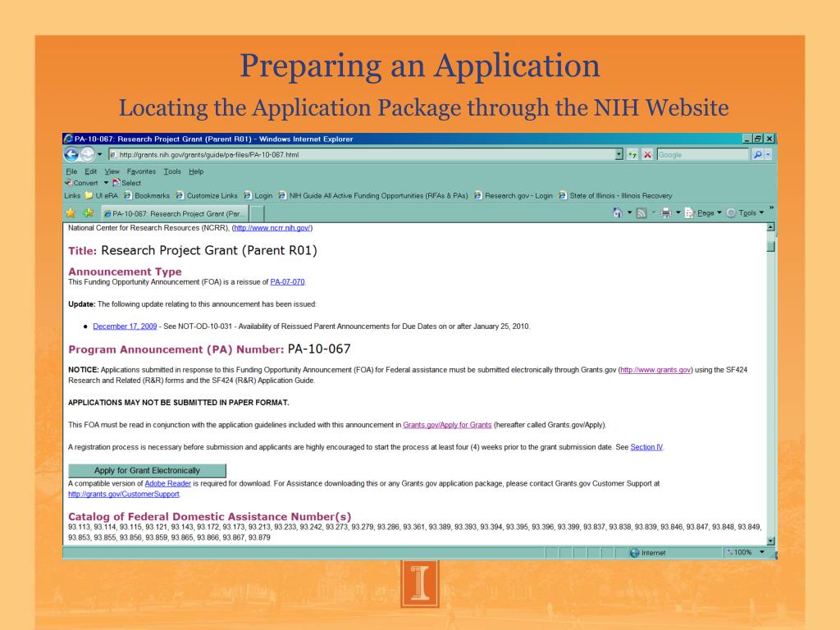Click the search magnifier icon
Screen dimensions: 840x630
click(757, 155)
